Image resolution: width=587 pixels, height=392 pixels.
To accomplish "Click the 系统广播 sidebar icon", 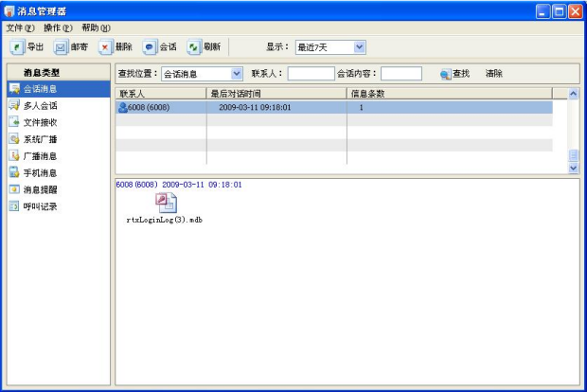I will [x=14, y=139].
